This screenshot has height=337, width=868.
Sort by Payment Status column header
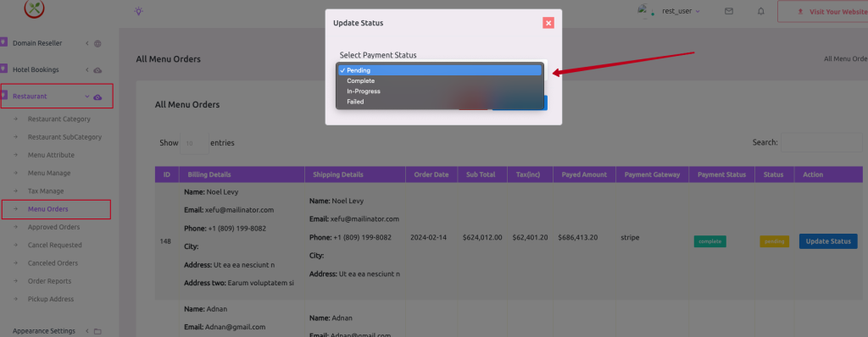point(722,174)
